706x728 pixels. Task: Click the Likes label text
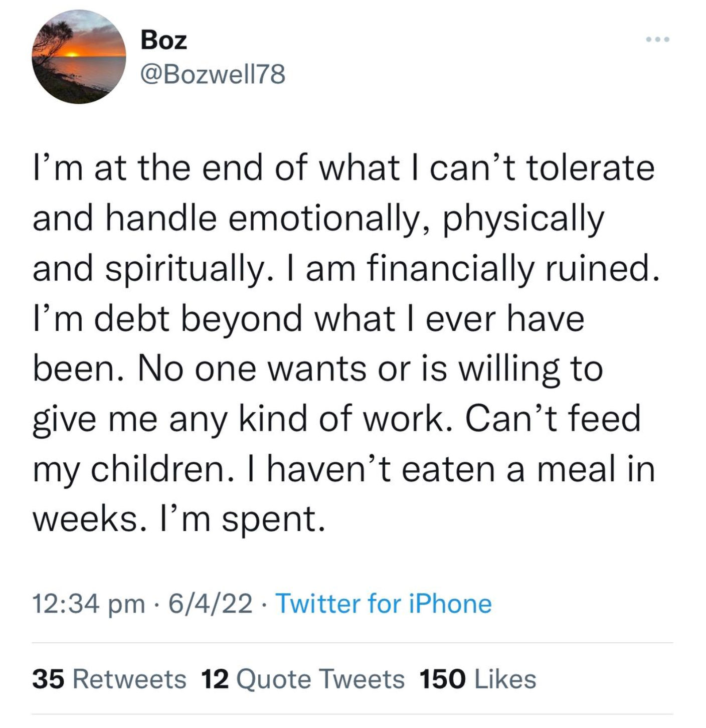pos(505,679)
